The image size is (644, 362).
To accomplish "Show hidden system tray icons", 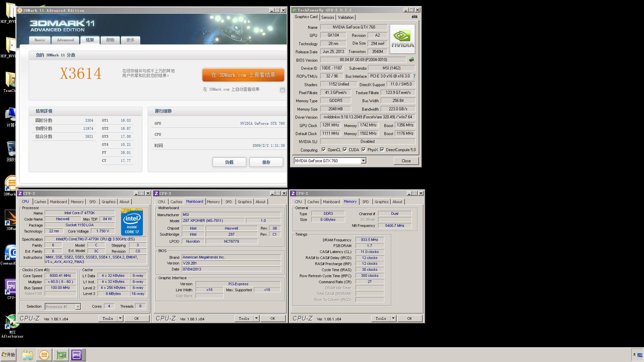I will coord(634,355).
